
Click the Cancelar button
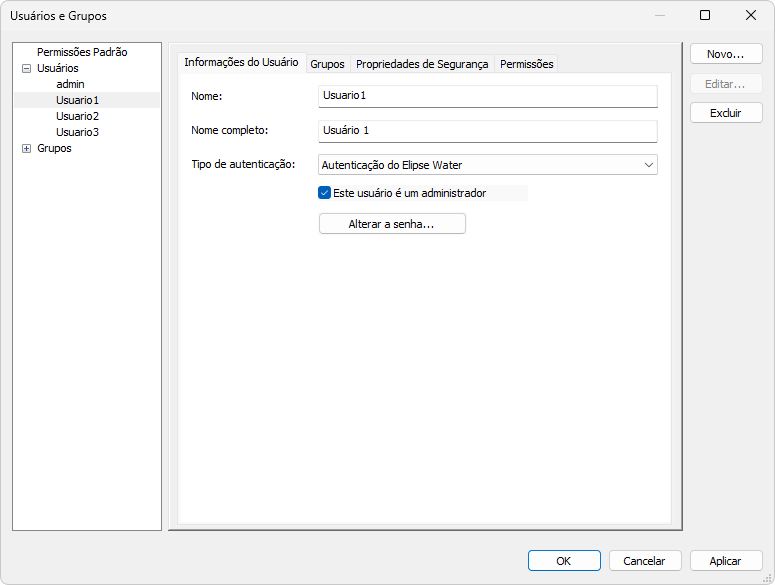point(645,561)
